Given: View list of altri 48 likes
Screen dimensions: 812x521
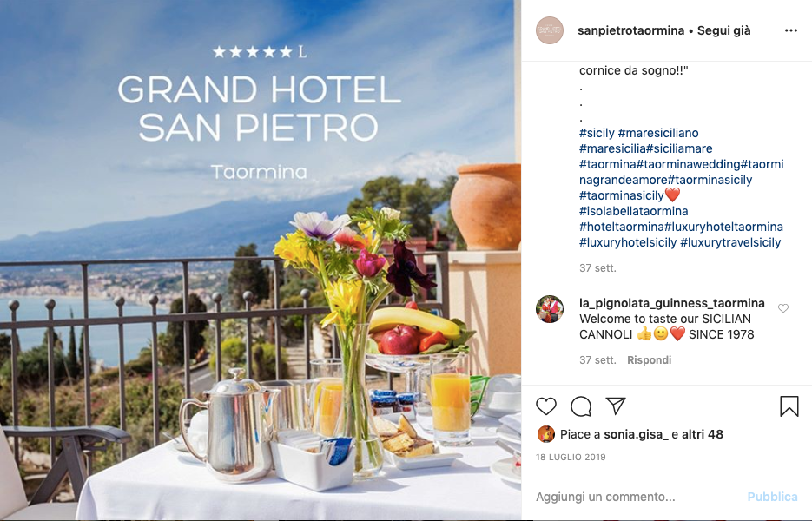Looking at the screenshot, I should 703,434.
